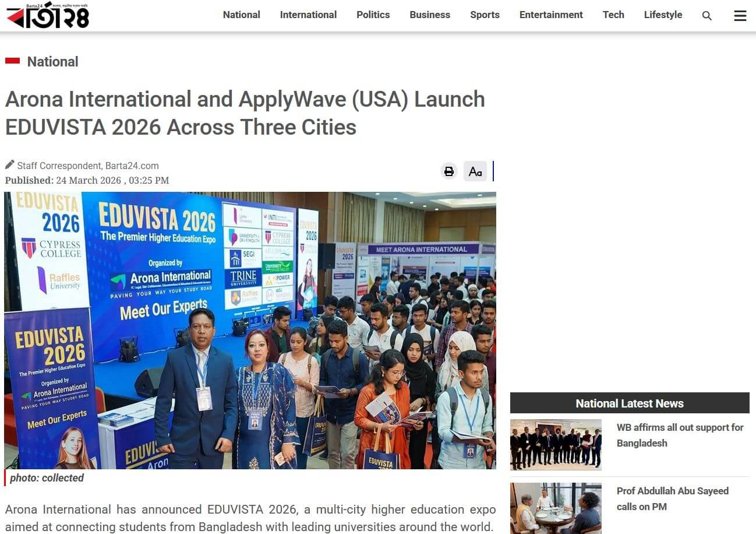
Task: Open 'WB affirms all out support' story
Action: (679, 435)
